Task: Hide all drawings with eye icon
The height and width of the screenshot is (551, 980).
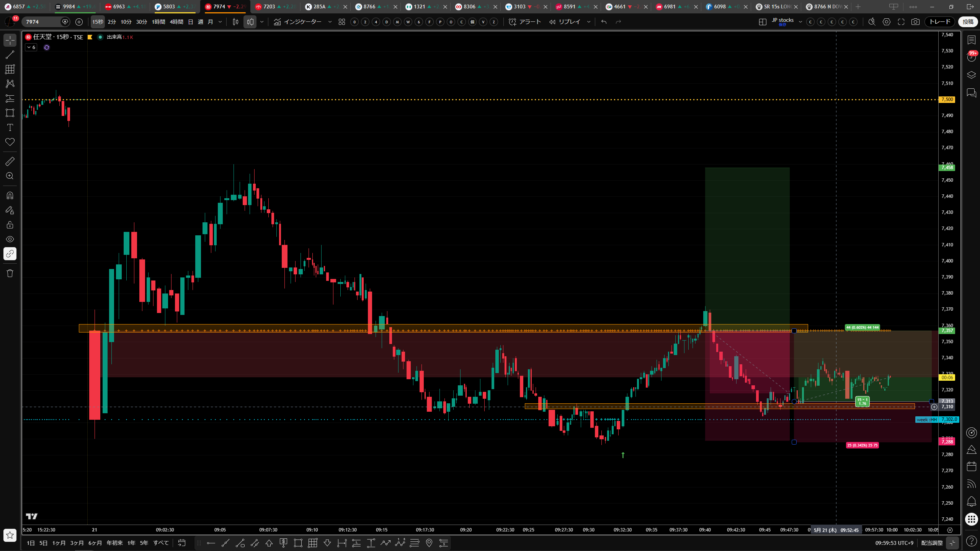Action: point(10,239)
